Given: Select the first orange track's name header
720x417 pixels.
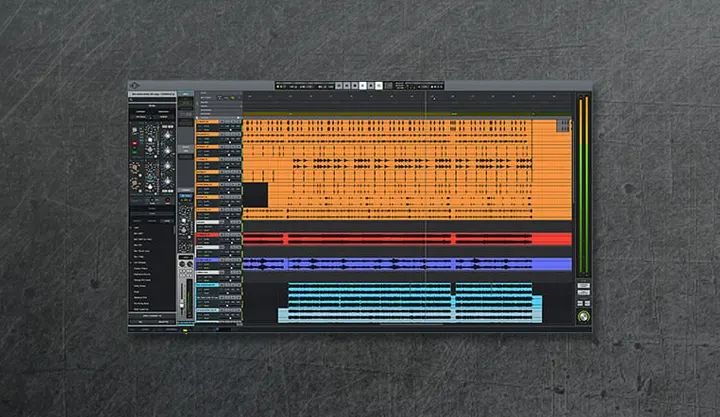Looking at the screenshot, I should 207,122.
